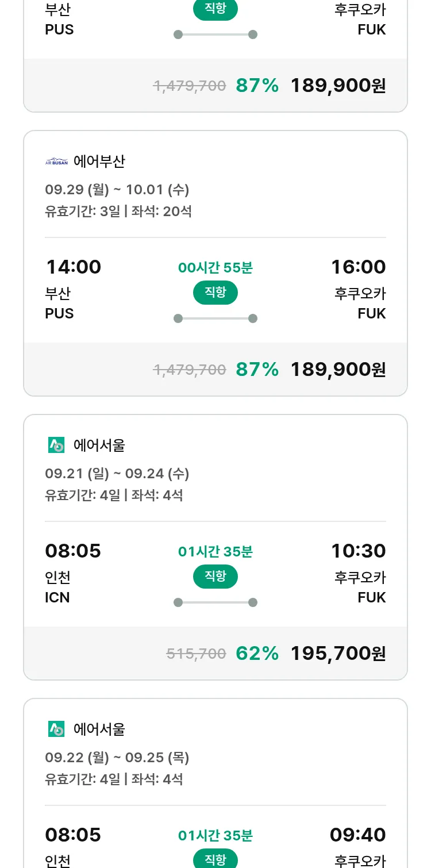Click the 62% discount label
Image resolution: width=431 pixels, height=868 pixels.
(x=257, y=654)
